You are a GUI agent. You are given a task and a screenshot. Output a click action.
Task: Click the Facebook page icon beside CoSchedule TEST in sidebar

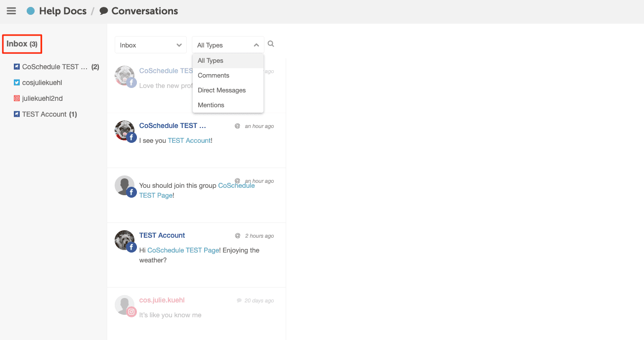click(17, 67)
